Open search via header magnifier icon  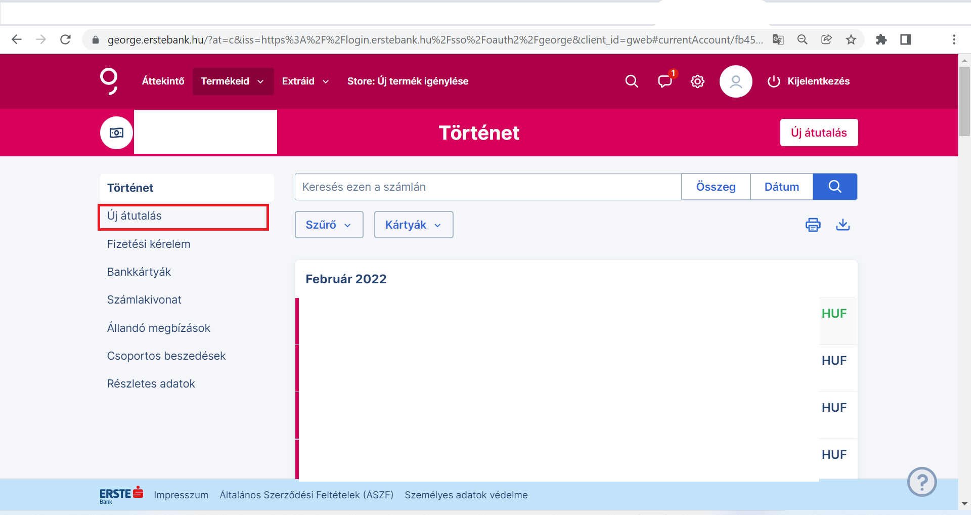point(631,81)
